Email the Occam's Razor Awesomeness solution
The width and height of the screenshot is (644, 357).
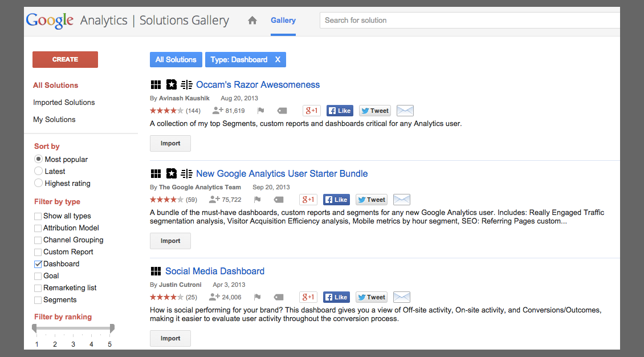[405, 111]
